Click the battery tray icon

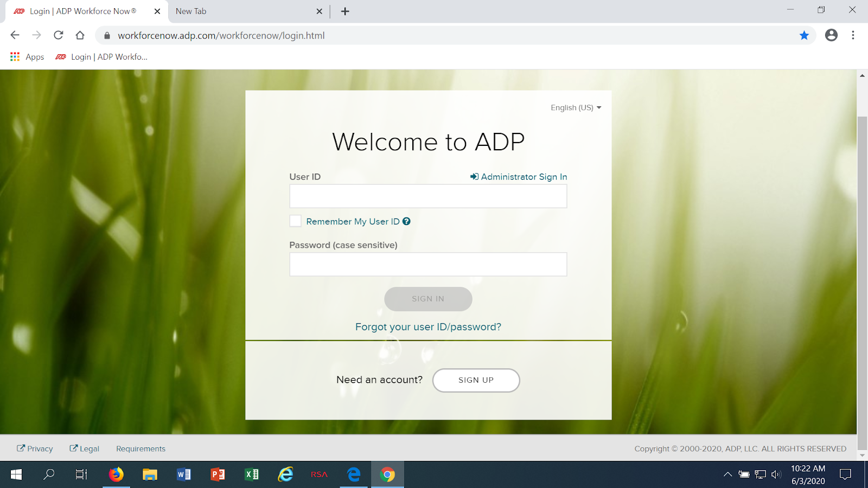[744, 474]
